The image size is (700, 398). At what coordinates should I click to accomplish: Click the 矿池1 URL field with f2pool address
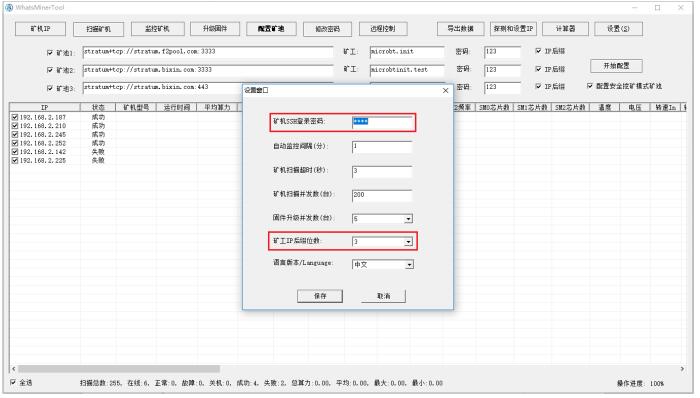(208, 52)
